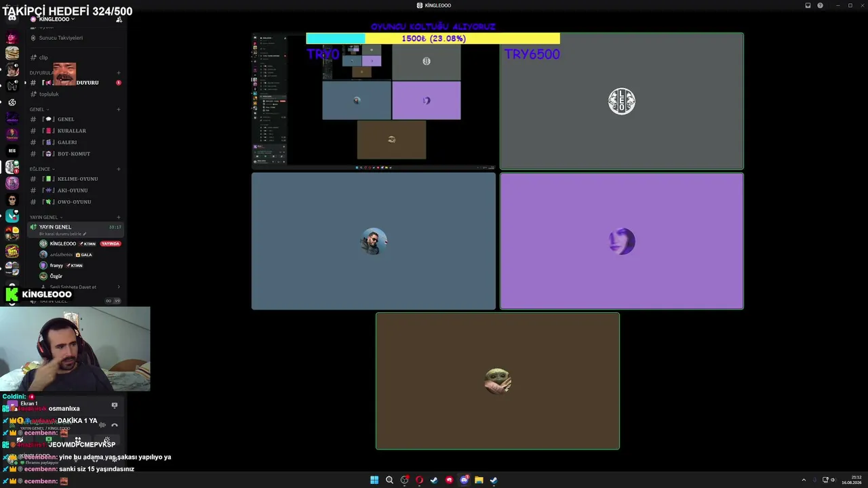Focus the shared screen stream tile
The width and height of the screenshot is (868, 488).
pyautogui.click(x=374, y=101)
